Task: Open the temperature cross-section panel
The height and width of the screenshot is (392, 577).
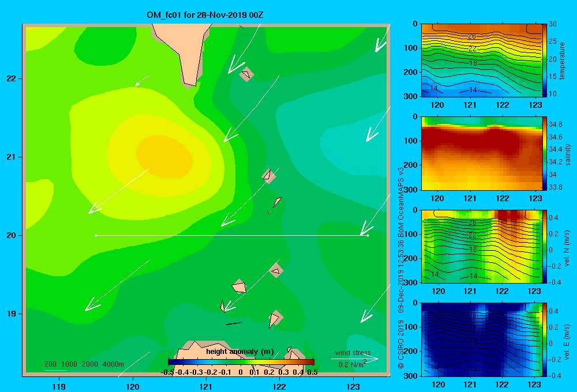Action: (482, 61)
